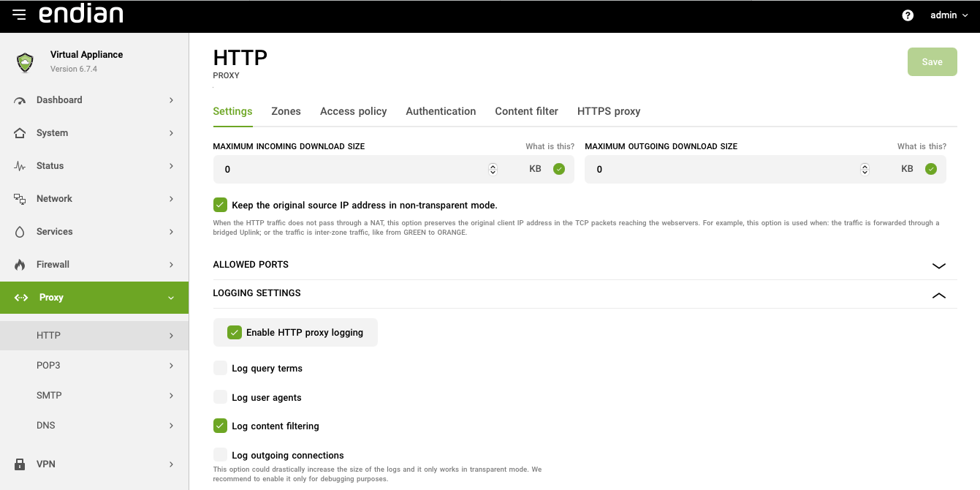980x490 pixels.
Task: Uncheck Log content filtering checkbox
Action: pos(220,426)
